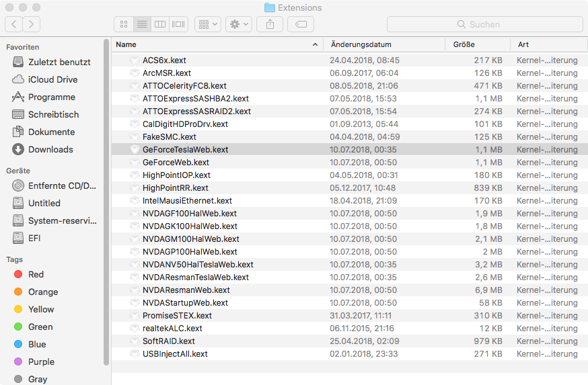Select the System-reserviert drive
The image size is (588, 385).
tap(54, 220)
